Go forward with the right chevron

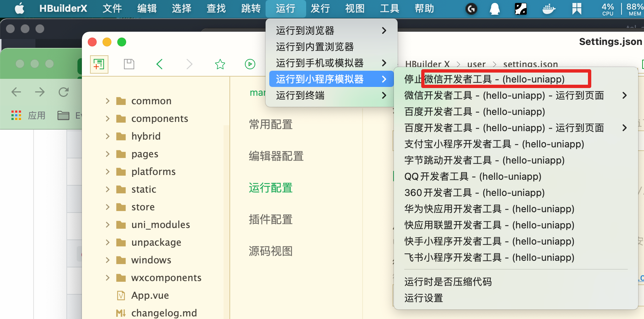point(190,64)
